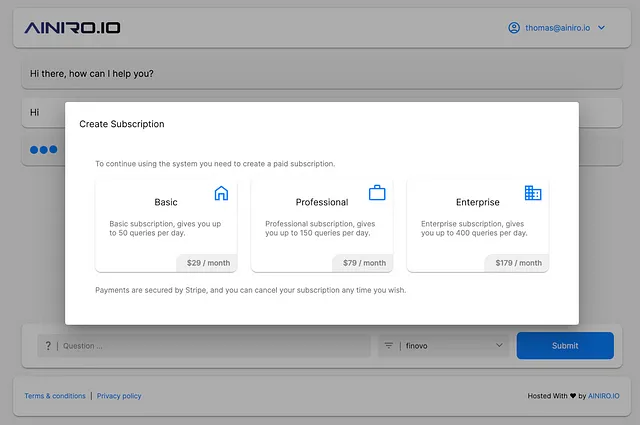Click the user account avatar icon
The height and width of the screenshot is (425, 640).
(514, 28)
